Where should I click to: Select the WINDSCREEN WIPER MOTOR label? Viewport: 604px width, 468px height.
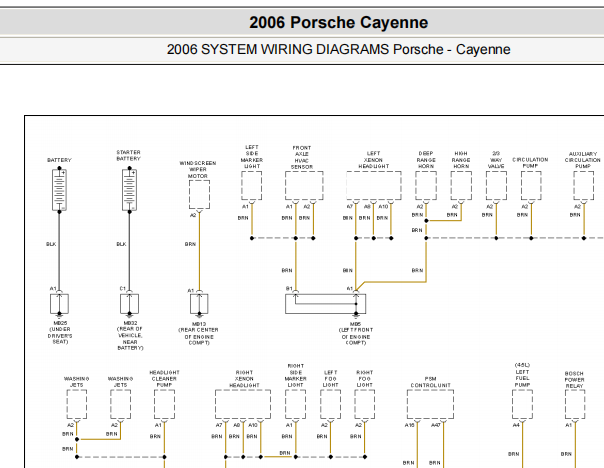(198, 169)
